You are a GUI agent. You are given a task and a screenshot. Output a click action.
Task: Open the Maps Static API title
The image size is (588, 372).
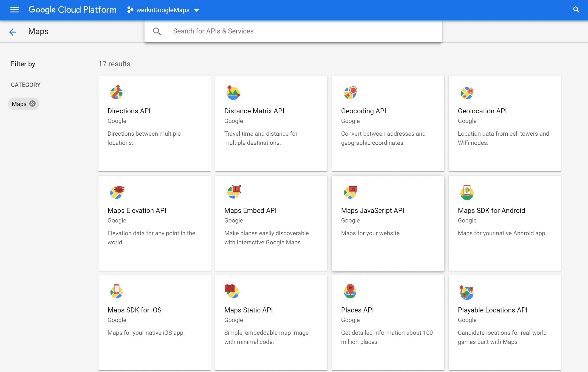248,310
